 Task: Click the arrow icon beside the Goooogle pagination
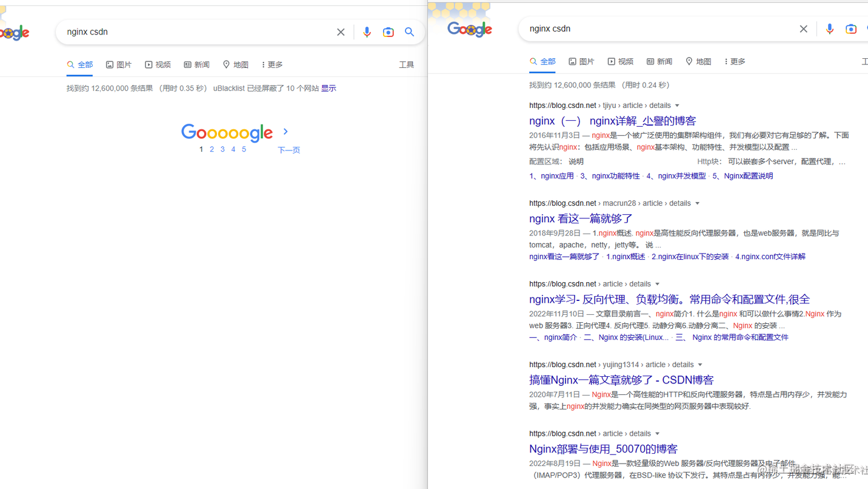285,130
